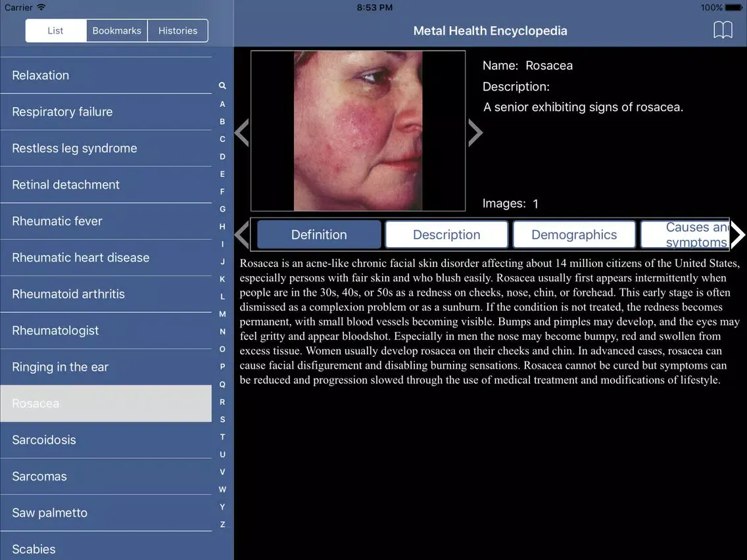747x560 pixels.
Task: Jump to index letter N
Action: pyautogui.click(x=222, y=332)
